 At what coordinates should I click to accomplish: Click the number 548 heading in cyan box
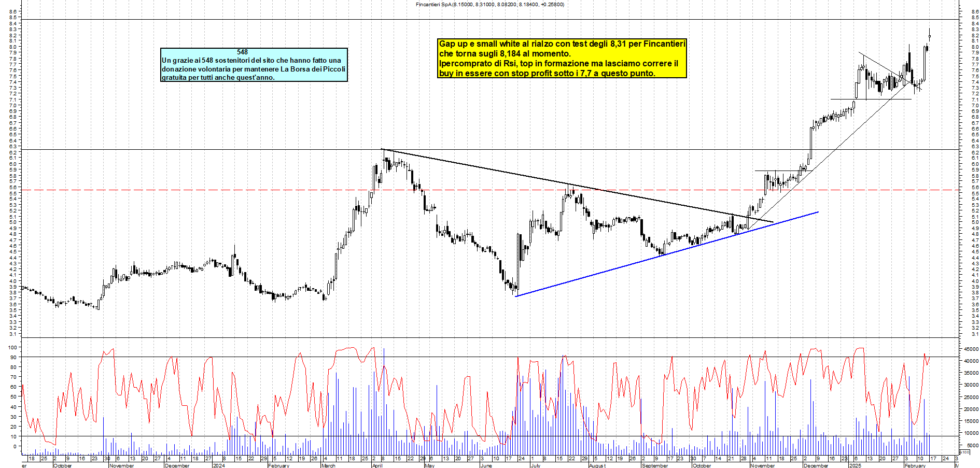click(x=242, y=52)
